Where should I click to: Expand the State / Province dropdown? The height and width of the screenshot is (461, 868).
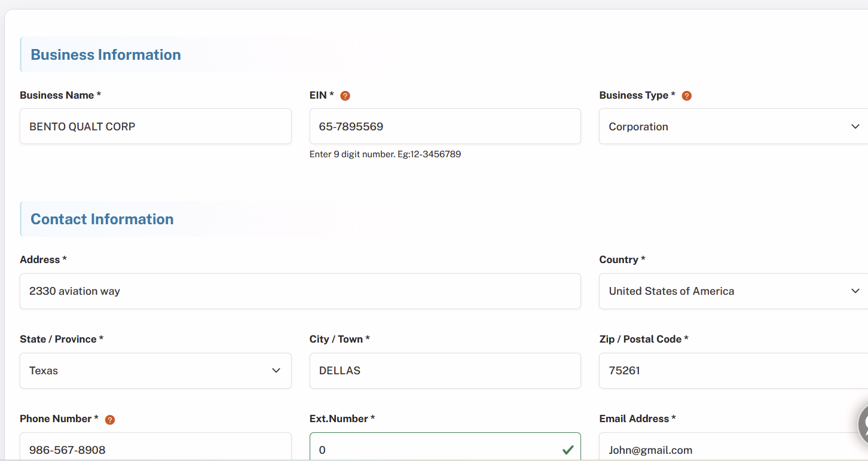(x=155, y=371)
